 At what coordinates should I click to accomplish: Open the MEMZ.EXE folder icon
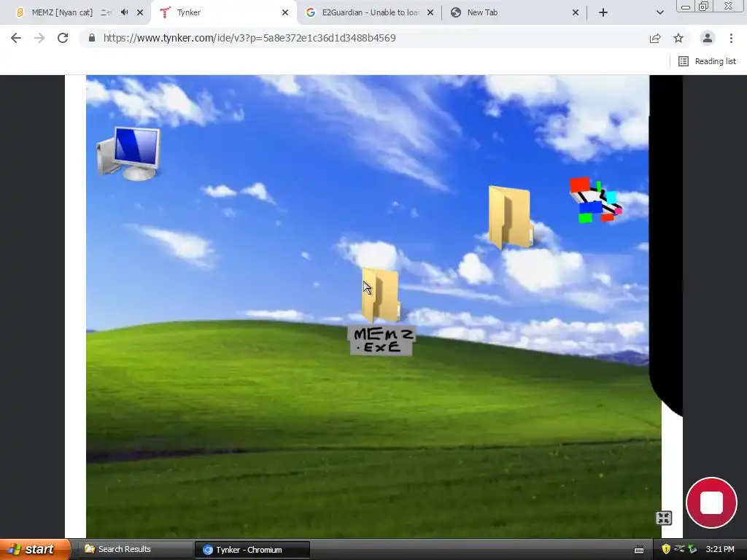tap(380, 295)
